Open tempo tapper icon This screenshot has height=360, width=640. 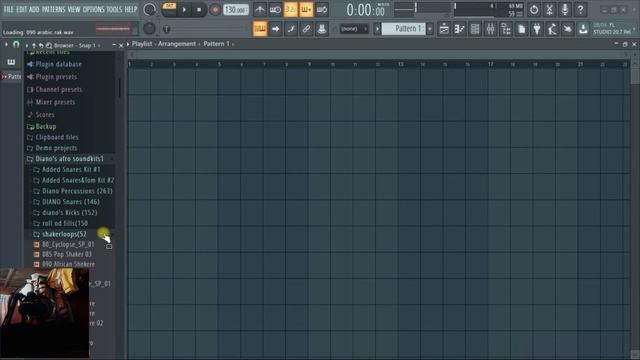pos(553,29)
